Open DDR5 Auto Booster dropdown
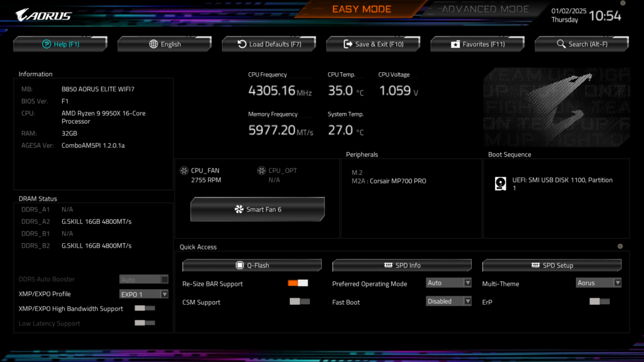Image resolution: width=644 pixels, height=362 pixels. (x=144, y=280)
